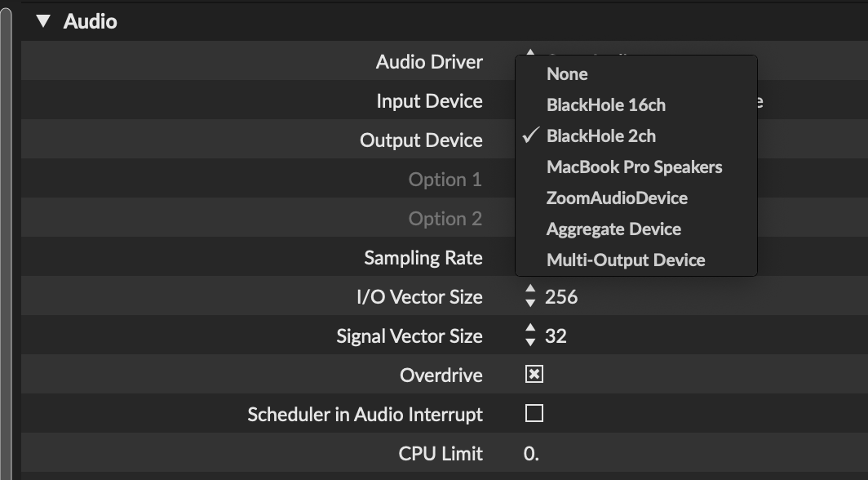
Task: Click the CPU Limit value field
Action: [x=532, y=454]
